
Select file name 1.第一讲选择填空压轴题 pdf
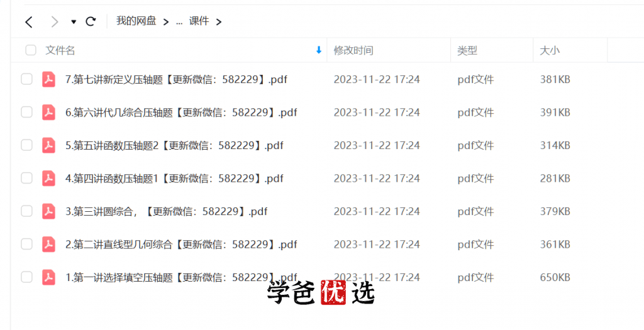click(x=181, y=277)
